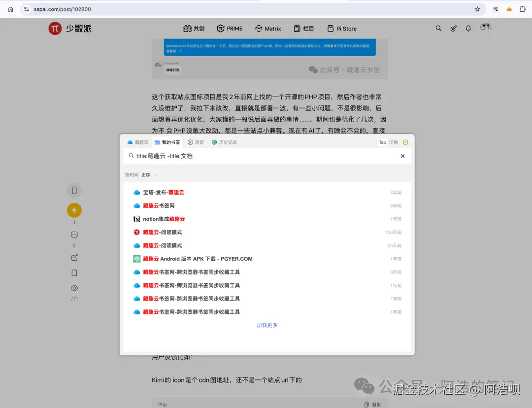Load more results via 加载更多
Image resolution: width=532 pixels, height=408 pixels.
click(267, 325)
